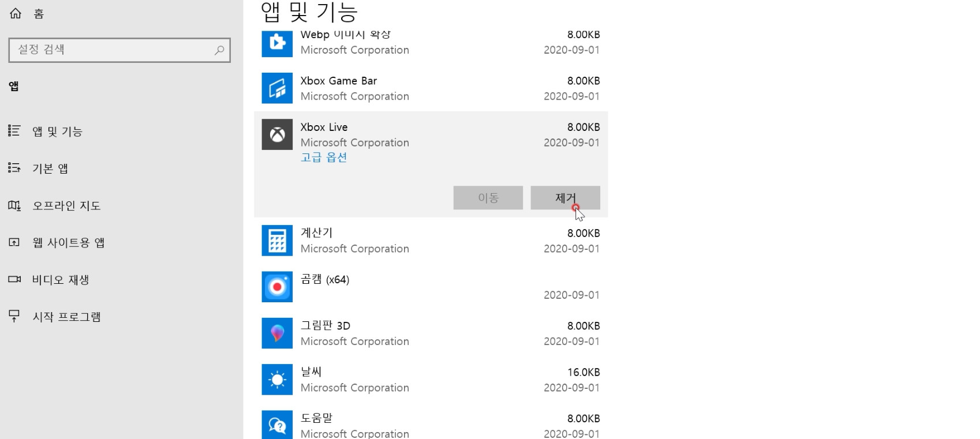Select the 도움말 app name
Image resolution: width=980 pixels, height=439 pixels.
point(316,418)
